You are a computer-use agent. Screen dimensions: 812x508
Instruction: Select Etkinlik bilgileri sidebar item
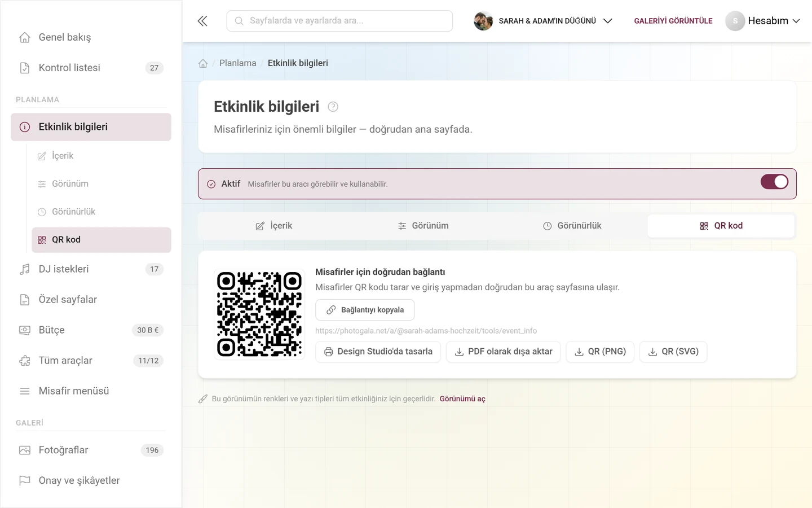point(91,127)
